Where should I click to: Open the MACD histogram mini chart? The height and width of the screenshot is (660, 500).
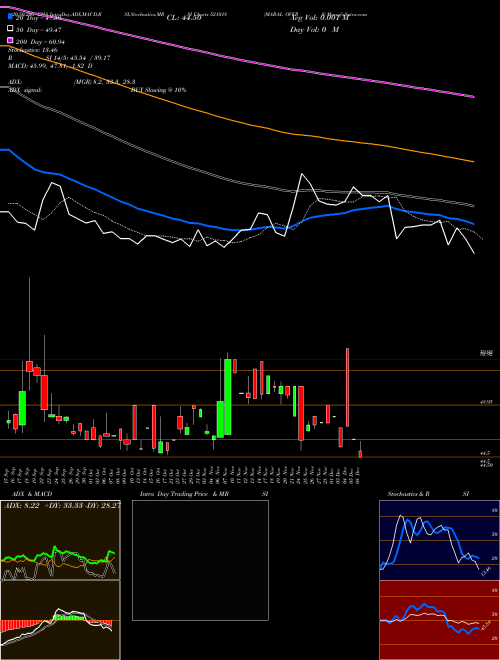60,620
